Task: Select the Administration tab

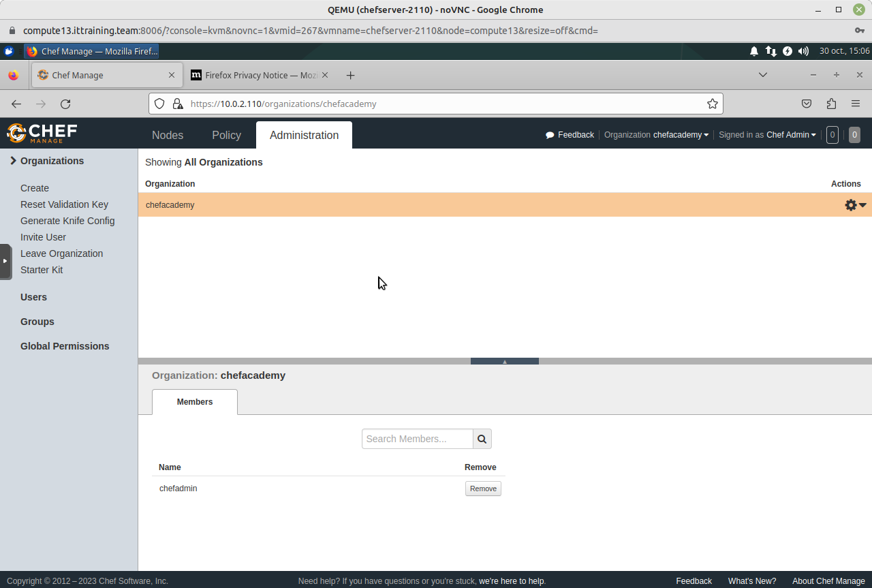Action: click(304, 135)
